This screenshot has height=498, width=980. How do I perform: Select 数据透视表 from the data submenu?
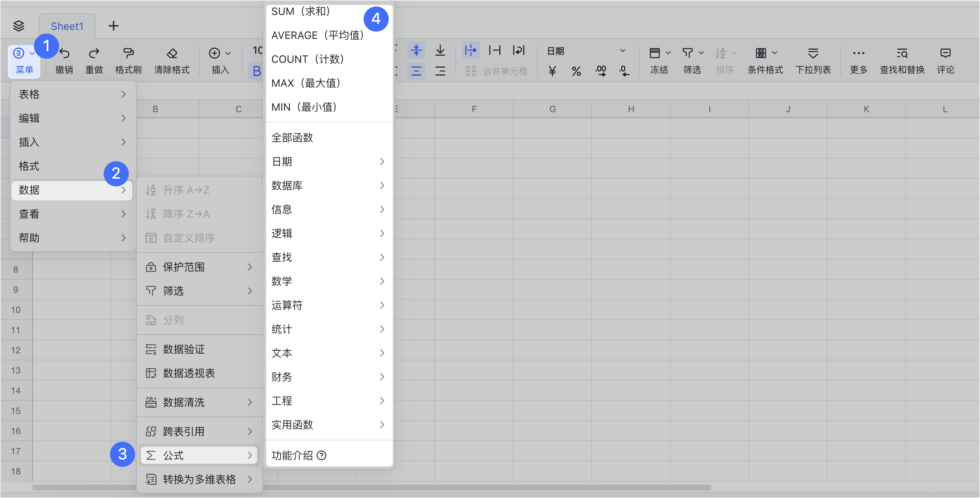(188, 373)
